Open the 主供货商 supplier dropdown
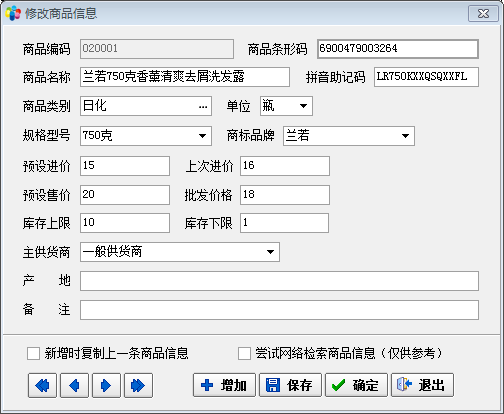Viewport: 504px width, 414px height. coord(270,252)
